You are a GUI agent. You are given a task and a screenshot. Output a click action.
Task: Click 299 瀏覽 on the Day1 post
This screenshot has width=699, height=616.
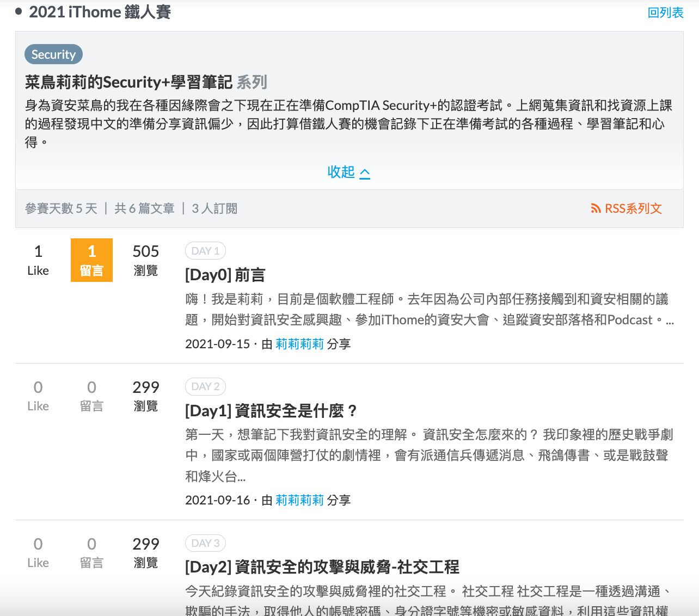coord(146,396)
